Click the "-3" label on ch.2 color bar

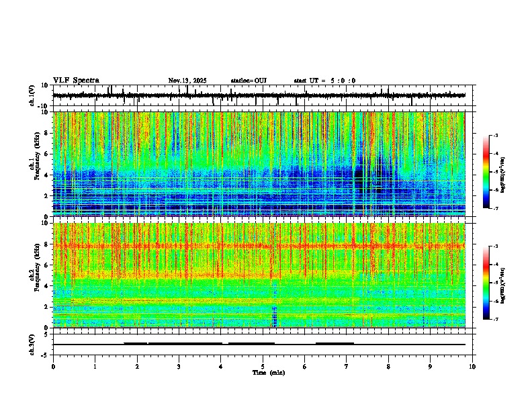coord(495,246)
